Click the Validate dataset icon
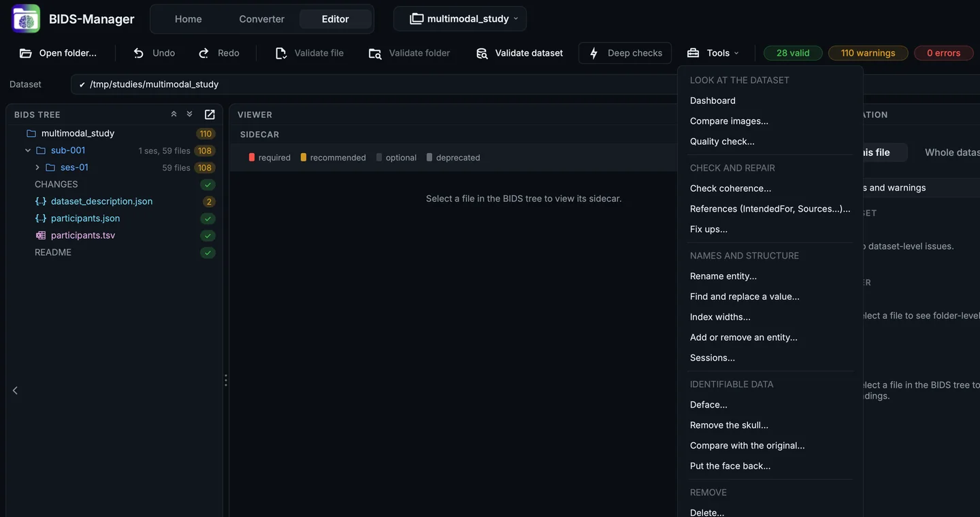Viewport: 980px width, 517px height. (482, 53)
